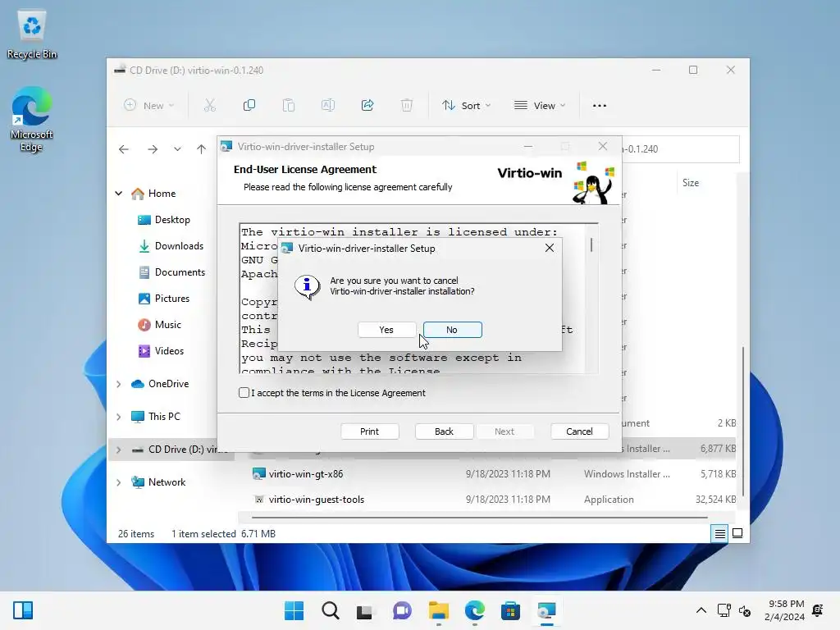
Task: Open the See more three-dots menu
Action: (600, 106)
